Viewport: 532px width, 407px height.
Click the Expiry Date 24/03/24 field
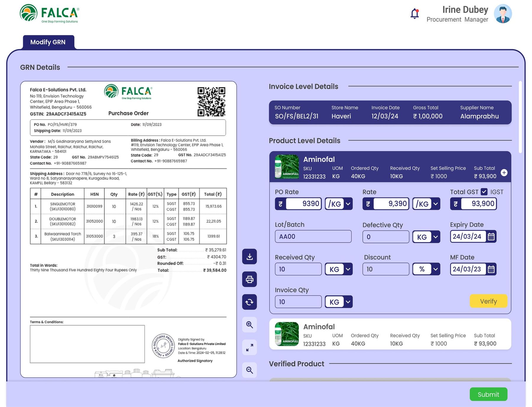tap(468, 236)
